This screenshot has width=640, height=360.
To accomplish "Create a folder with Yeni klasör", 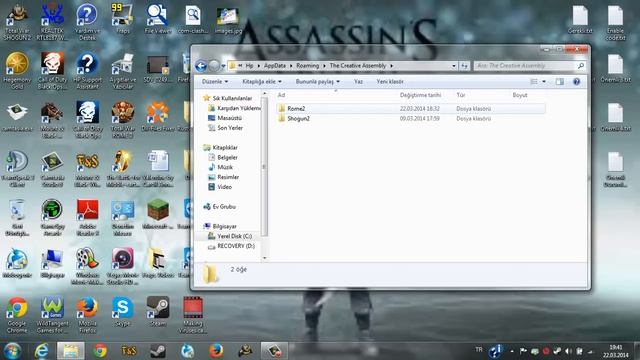I will coord(390,82).
